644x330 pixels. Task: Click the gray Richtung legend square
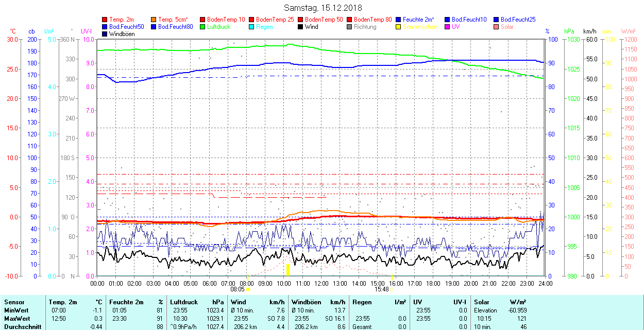pyautogui.click(x=350, y=27)
